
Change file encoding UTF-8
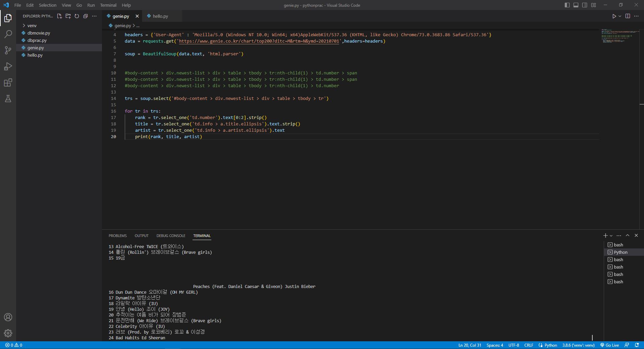click(514, 345)
